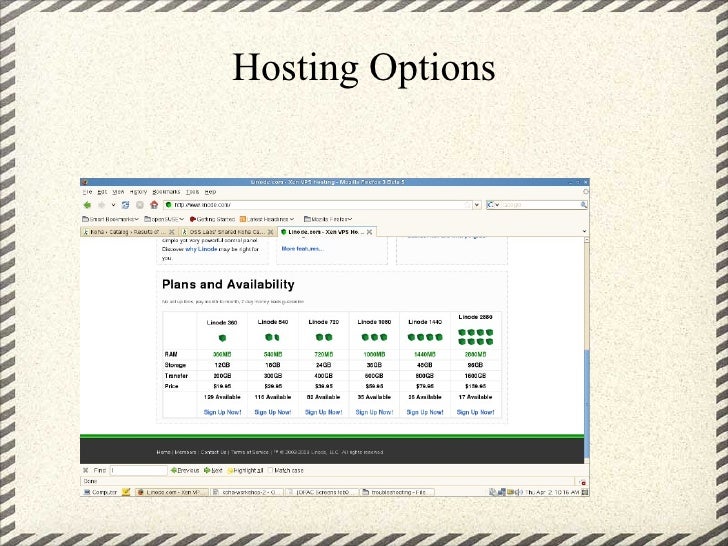The image size is (728, 546).
Task: Find Previous match button
Action: 185,471
